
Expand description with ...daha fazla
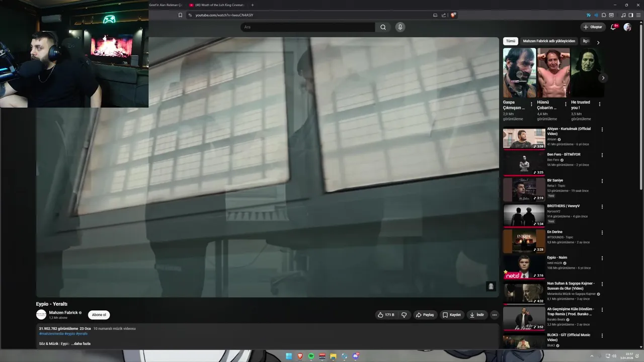[x=80, y=343]
